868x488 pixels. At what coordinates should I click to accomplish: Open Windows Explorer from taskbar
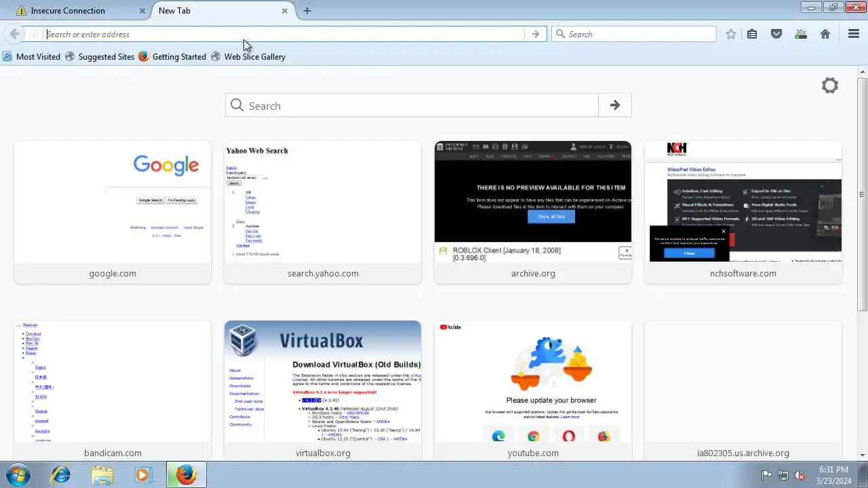point(102,474)
